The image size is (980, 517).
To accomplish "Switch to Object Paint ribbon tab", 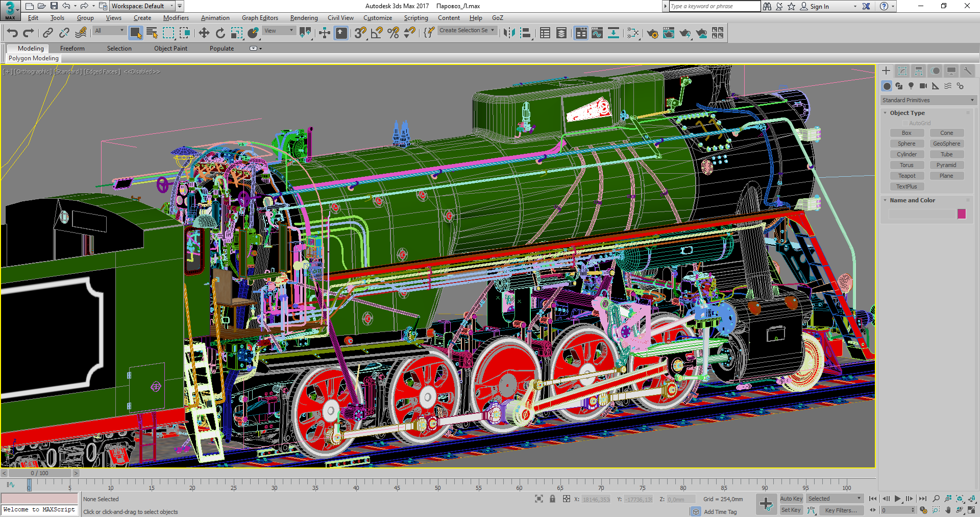I will coord(170,49).
